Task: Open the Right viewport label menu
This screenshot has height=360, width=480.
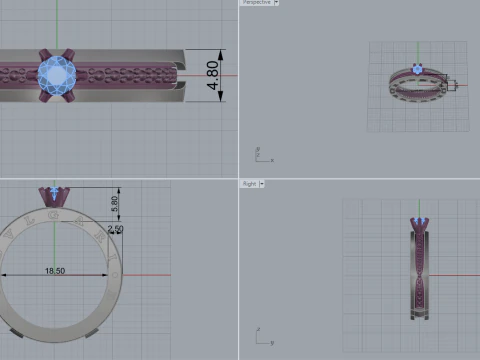Action: pyautogui.click(x=249, y=184)
